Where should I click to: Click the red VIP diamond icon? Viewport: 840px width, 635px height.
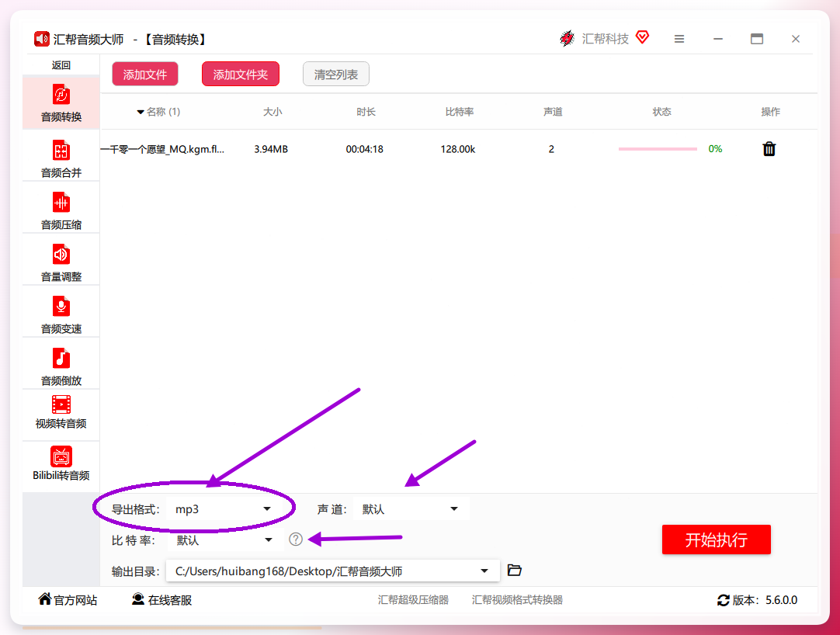pos(642,37)
